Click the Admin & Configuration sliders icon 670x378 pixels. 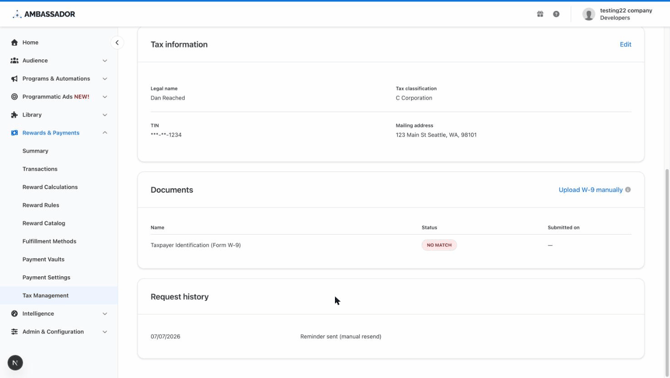15,331
